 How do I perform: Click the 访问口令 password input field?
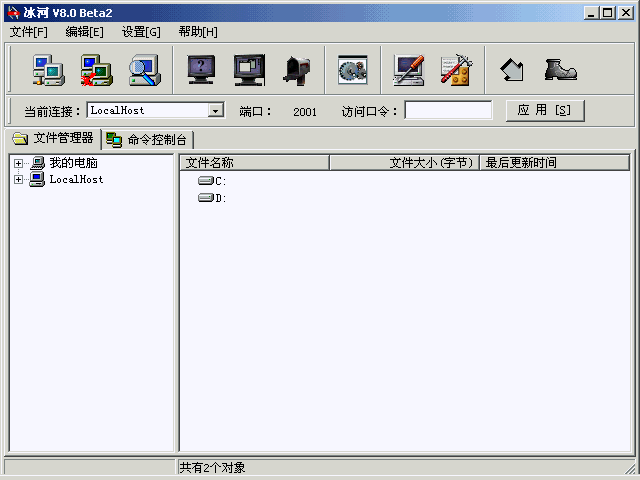tap(448, 111)
